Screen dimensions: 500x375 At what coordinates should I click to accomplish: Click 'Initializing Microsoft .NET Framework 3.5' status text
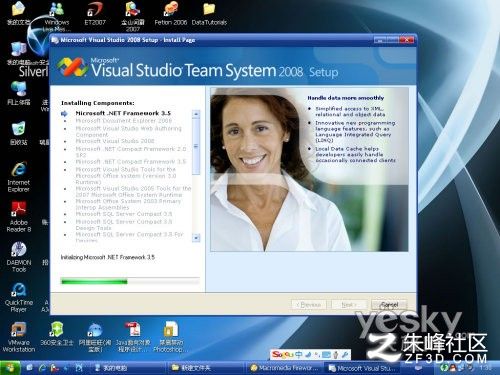(x=108, y=257)
